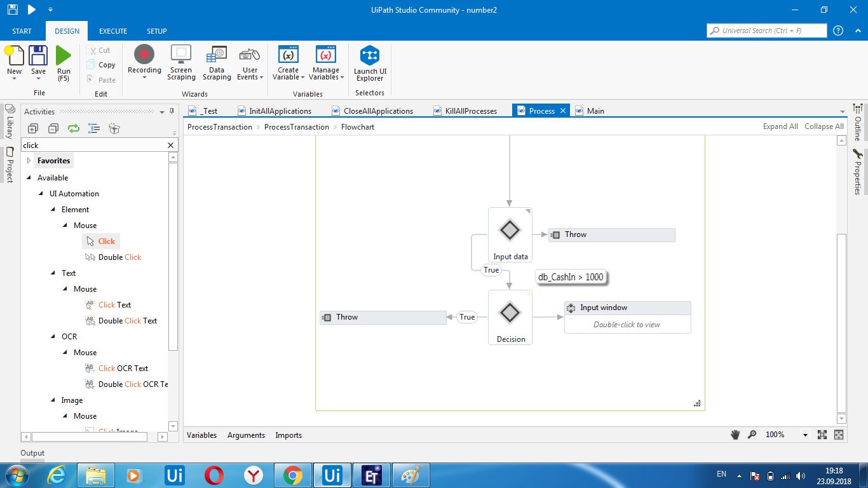Switch to the EXECUTE ribbon tab
The height and width of the screenshot is (488, 868).
(113, 31)
